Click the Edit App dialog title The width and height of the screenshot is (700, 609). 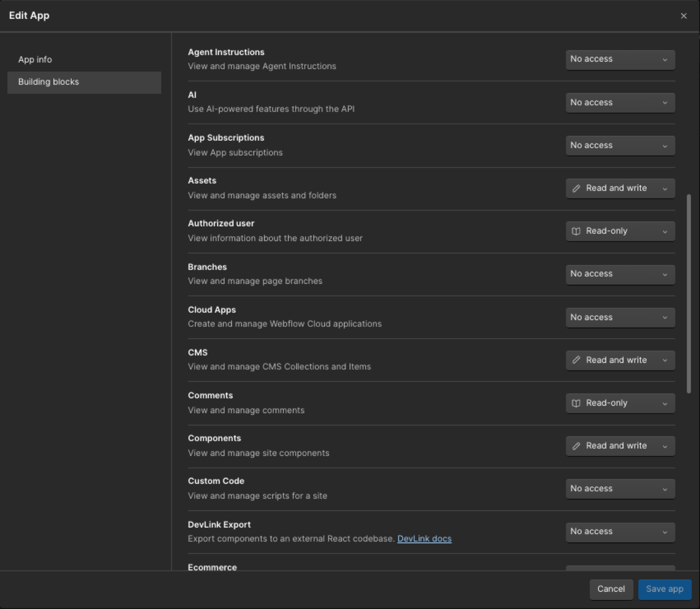tap(29, 16)
